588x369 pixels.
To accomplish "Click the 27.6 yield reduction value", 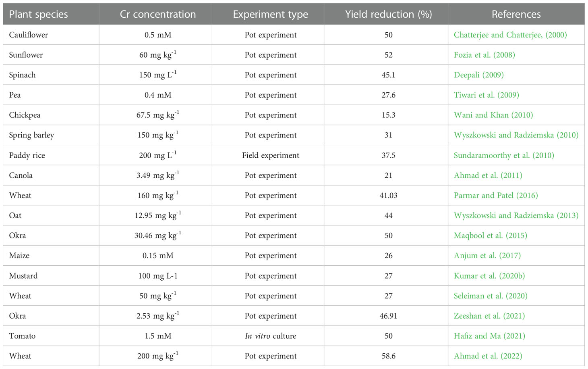I will 388,95.
